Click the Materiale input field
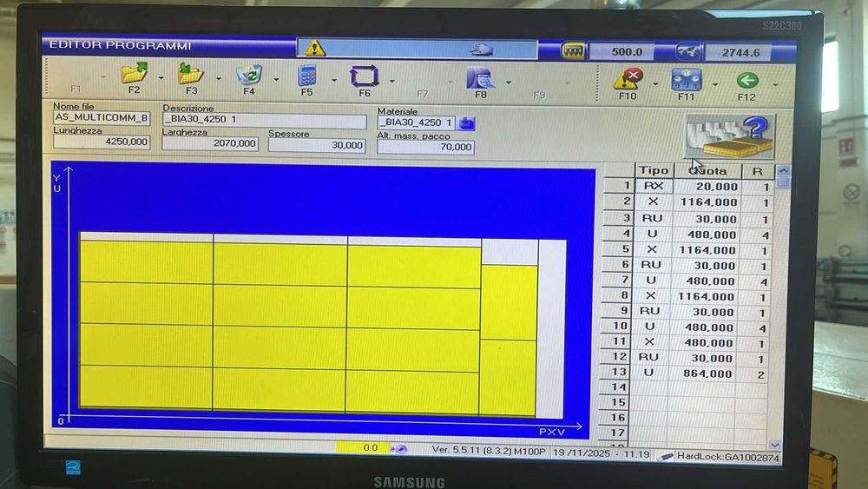The image size is (868, 489). pyautogui.click(x=417, y=122)
